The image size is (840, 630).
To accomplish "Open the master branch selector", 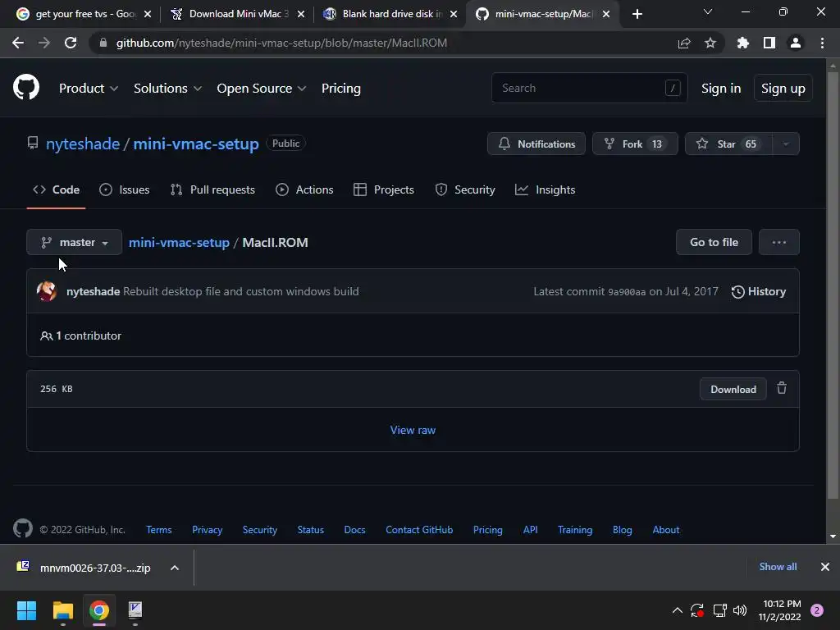I will click(x=75, y=242).
